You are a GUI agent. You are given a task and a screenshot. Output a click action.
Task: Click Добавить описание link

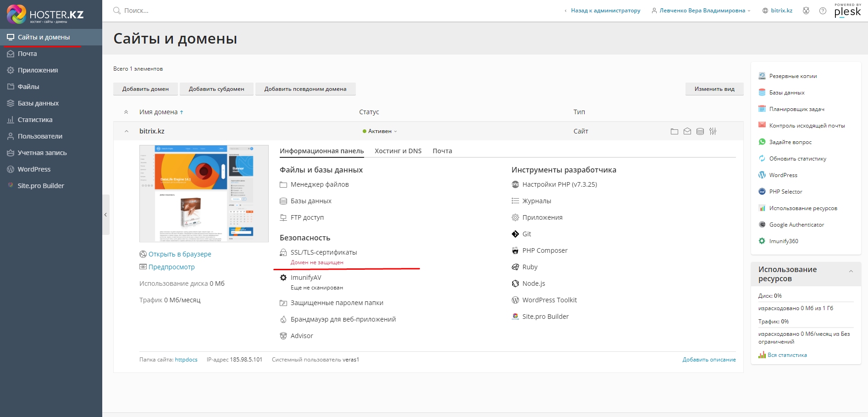[x=709, y=360]
